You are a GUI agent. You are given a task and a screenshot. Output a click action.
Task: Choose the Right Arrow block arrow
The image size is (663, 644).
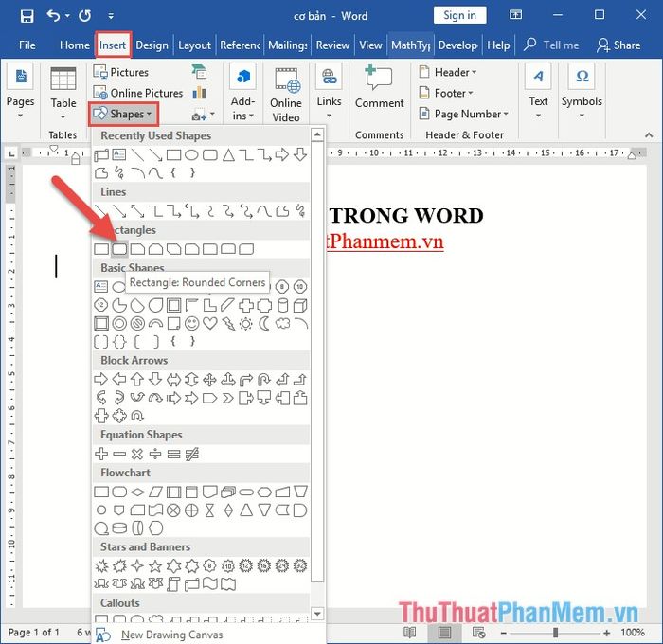click(x=101, y=379)
